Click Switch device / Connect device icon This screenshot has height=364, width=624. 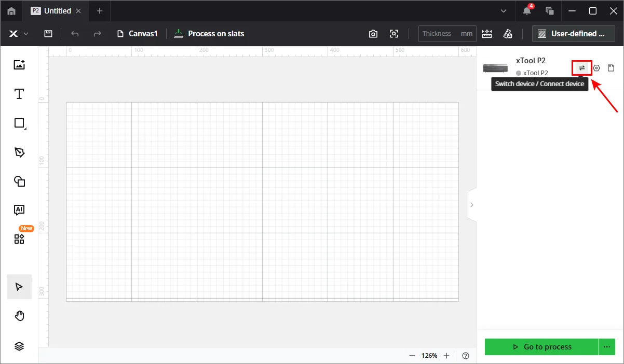582,68
